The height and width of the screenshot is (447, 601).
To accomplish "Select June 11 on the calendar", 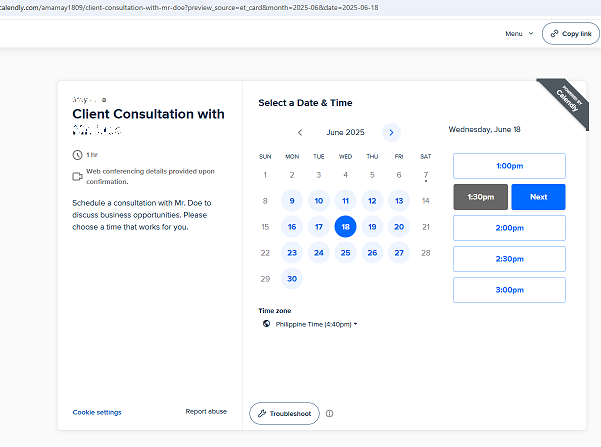I will [345, 201].
